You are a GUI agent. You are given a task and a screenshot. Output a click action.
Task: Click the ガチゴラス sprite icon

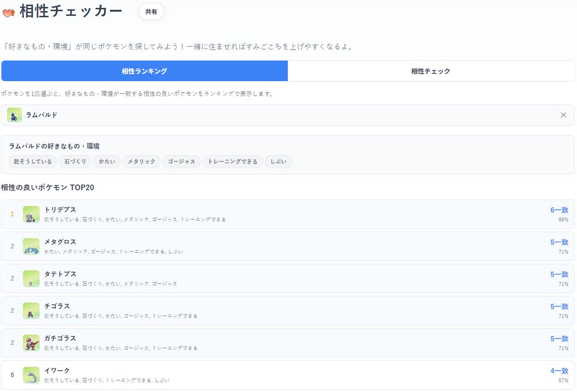click(x=31, y=343)
